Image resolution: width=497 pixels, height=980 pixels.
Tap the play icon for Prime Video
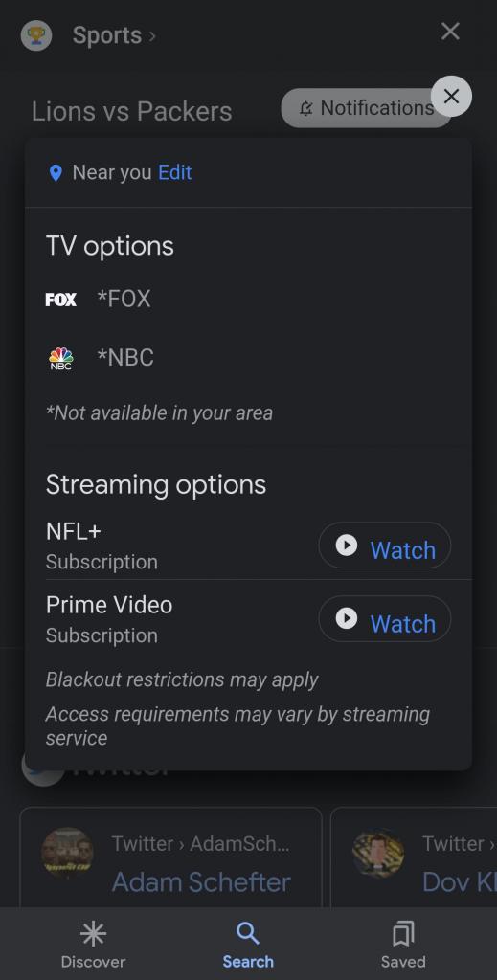[347, 619]
